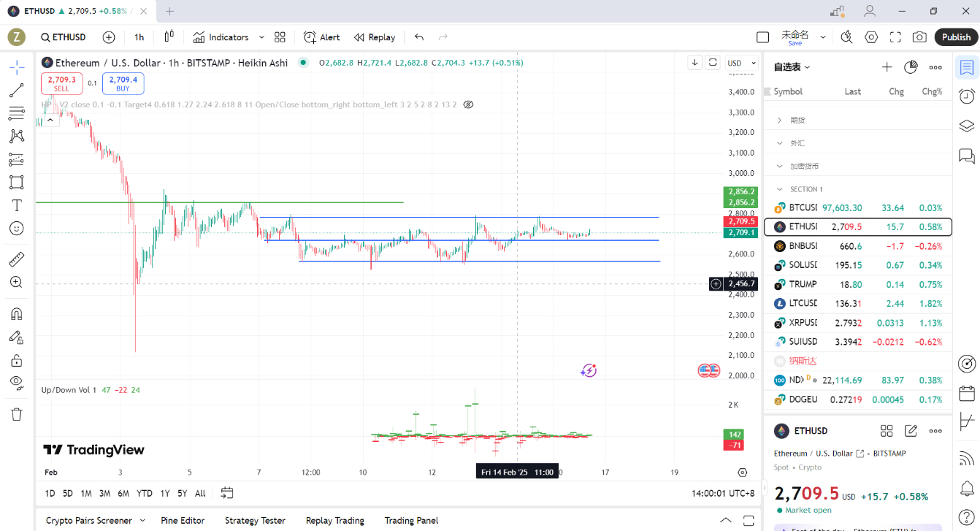
Task: Select BTCUSD in the watchlist
Action: [858, 207]
